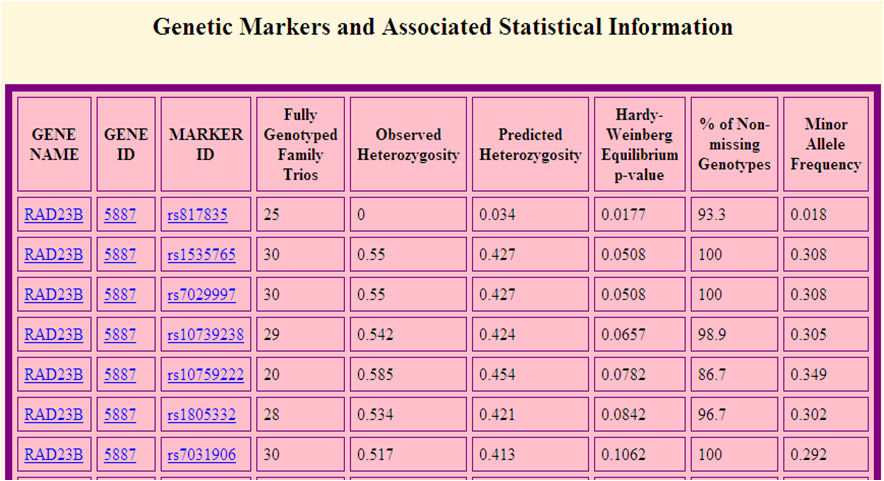Open RAD23B link in rs10759222 row

coord(54,374)
